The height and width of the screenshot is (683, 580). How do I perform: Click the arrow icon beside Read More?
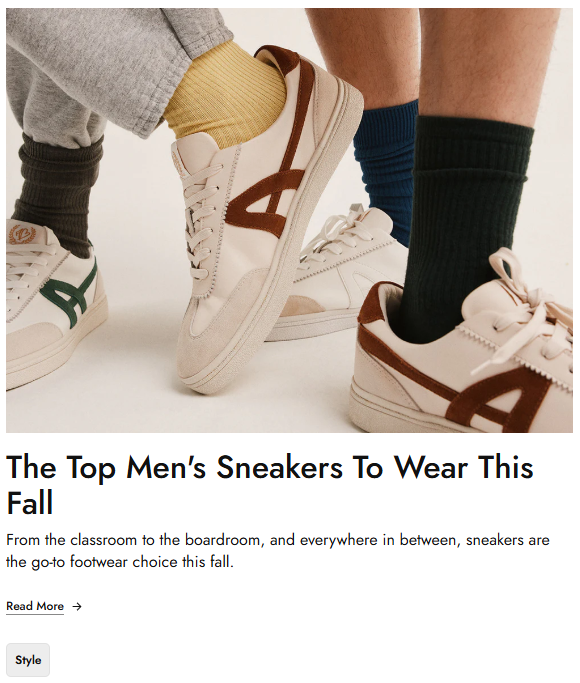pos(77,606)
